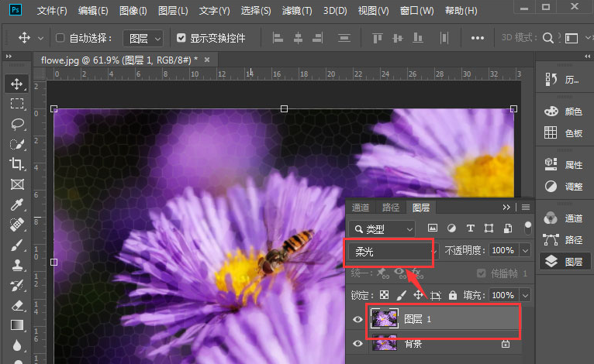594x364 pixels.
Task: Expand the 不透明度 opacity dropdown arrow
Action: 525,250
